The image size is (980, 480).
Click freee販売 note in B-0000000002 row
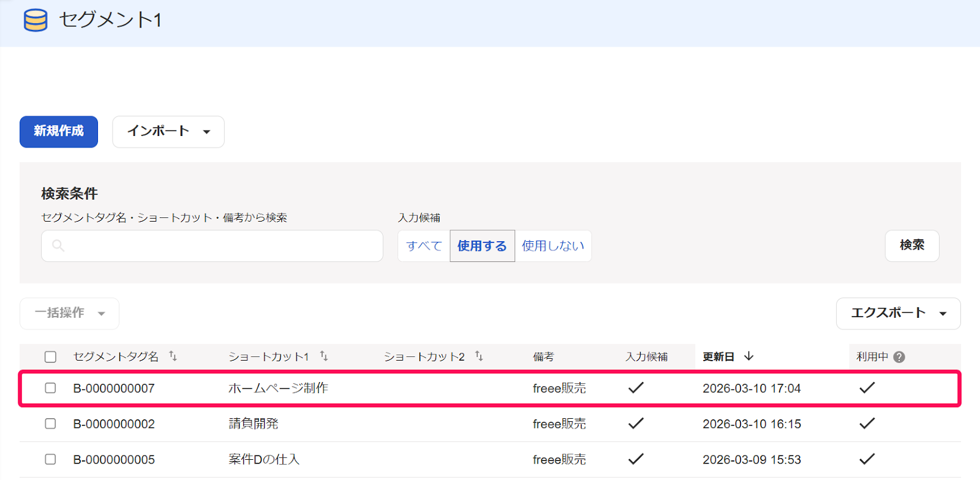click(x=559, y=424)
